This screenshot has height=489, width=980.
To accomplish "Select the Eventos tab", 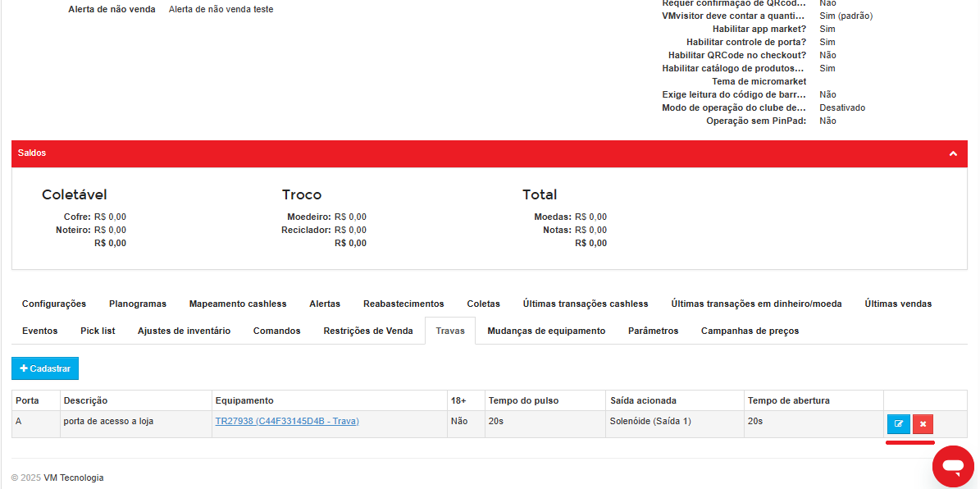I will (x=39, y=331).
